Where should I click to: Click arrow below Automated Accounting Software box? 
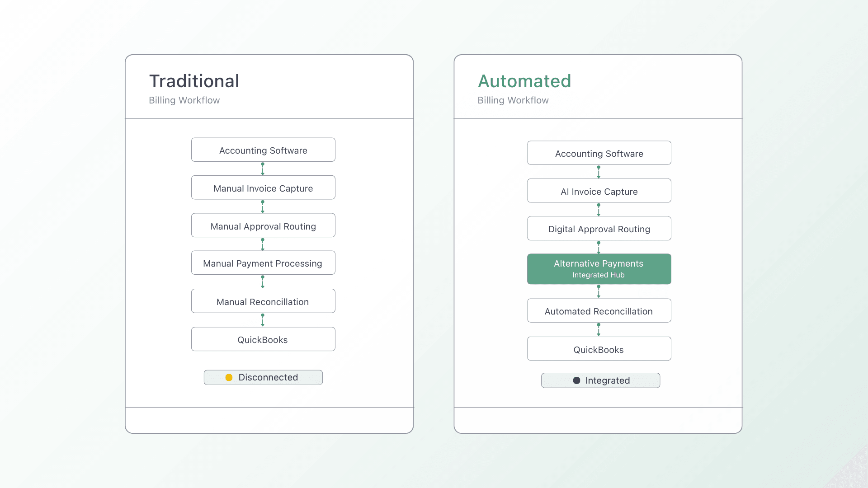(599, 172)
